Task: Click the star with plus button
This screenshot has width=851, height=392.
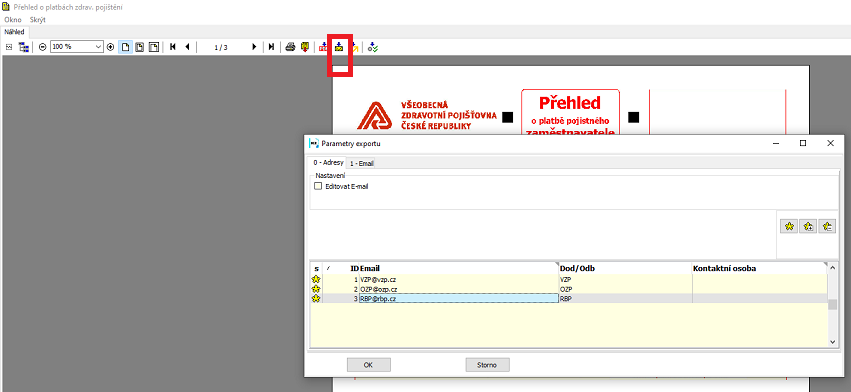Action: [x=808, y=226]
